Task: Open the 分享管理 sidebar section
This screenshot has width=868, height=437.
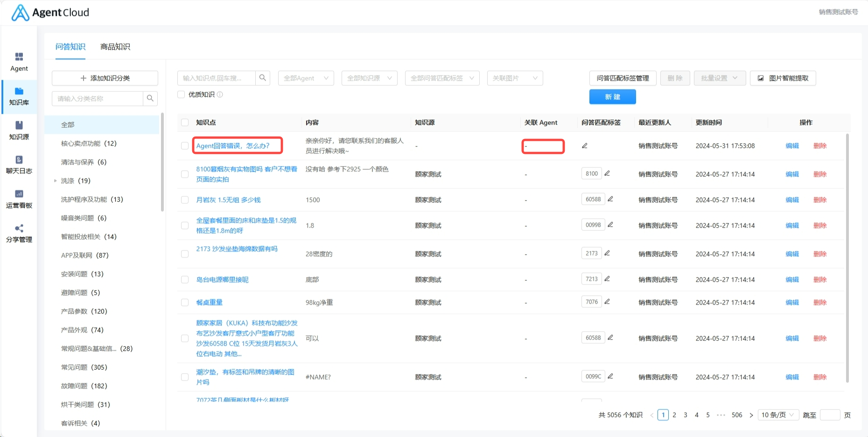Action: [19, 234]
